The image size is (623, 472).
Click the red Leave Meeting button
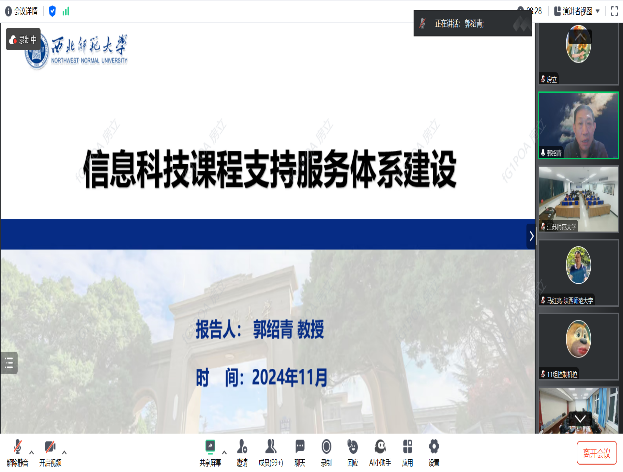[x=595, y=453]
